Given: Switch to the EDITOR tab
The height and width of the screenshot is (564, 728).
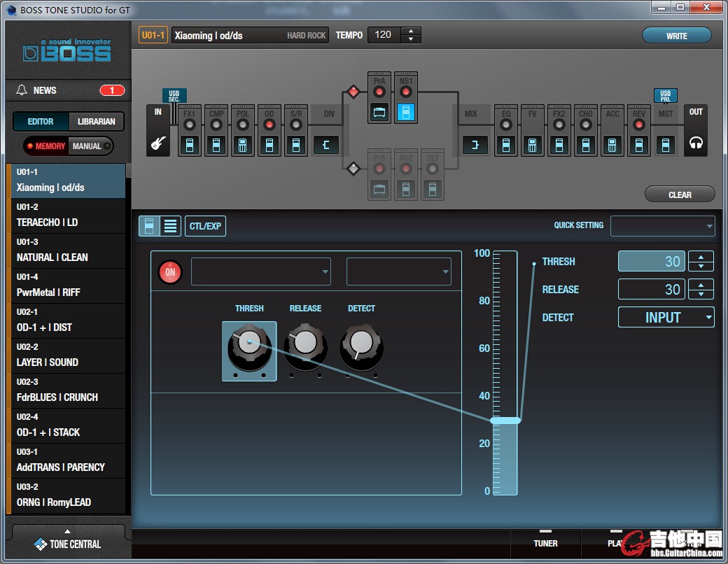Looking at the screenshot, I should 41,122.
